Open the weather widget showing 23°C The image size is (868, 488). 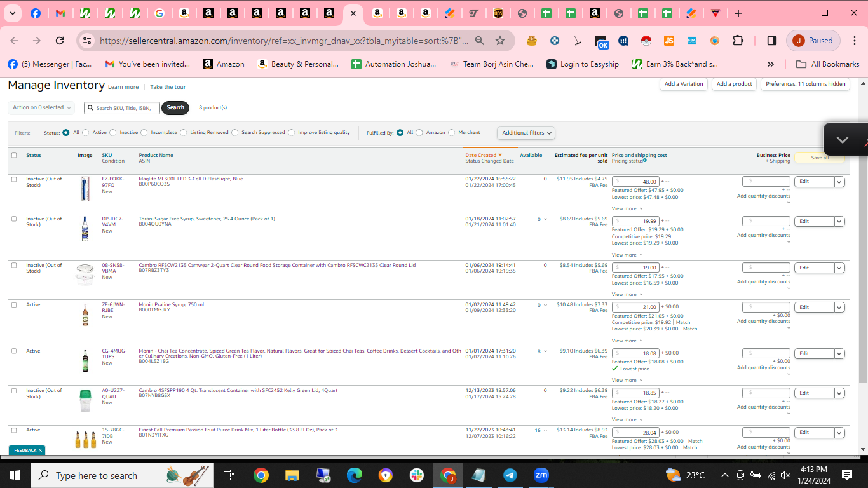coord(685,475)
